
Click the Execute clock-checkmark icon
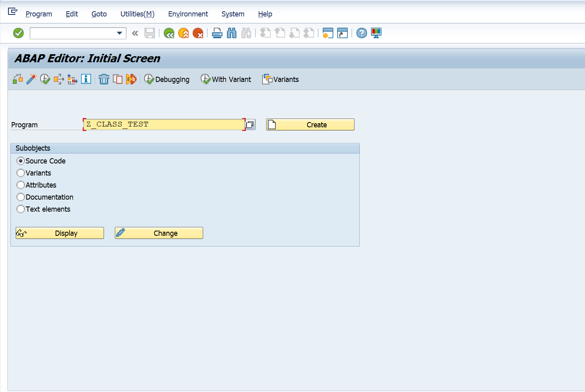tap(45, 79)
